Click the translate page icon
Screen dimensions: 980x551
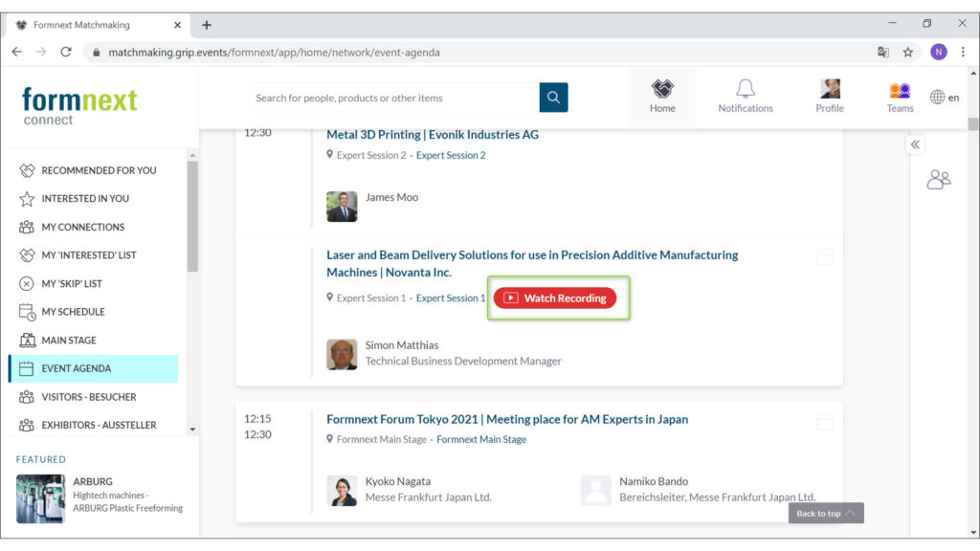[x=883, y=53]
